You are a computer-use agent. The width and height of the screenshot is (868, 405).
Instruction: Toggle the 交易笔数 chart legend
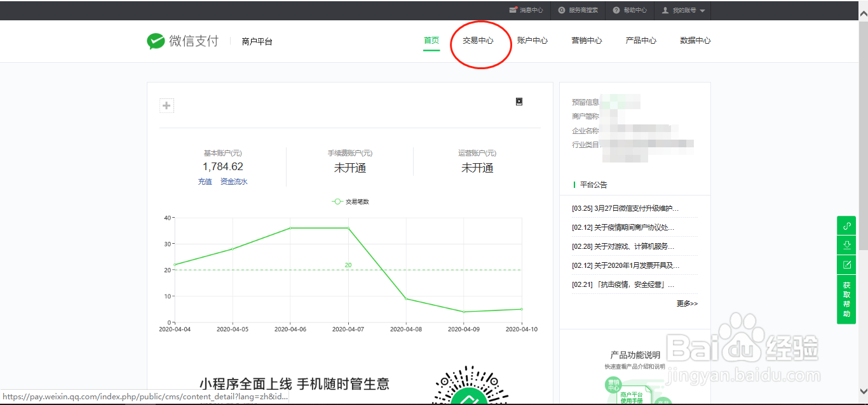coord(350,202)
